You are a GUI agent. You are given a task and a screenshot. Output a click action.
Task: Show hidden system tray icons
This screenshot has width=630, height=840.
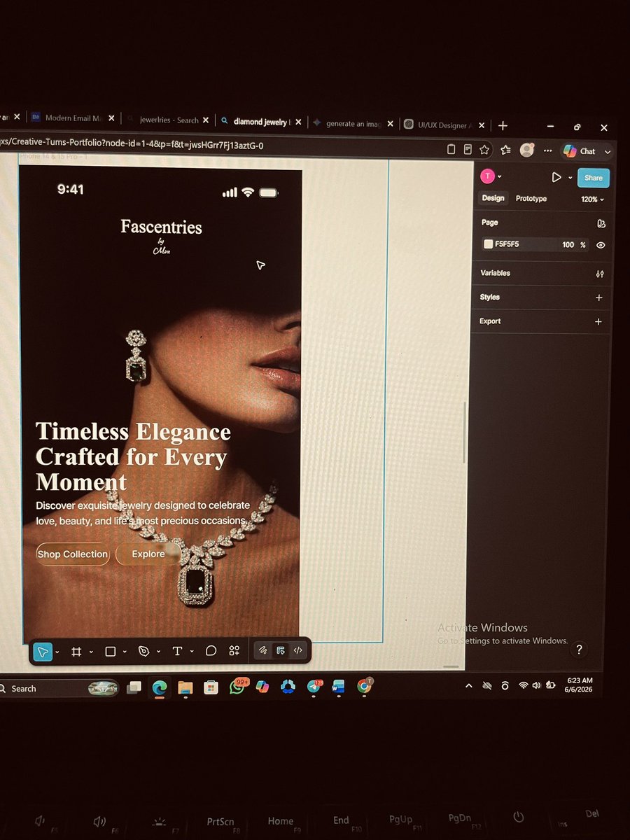point(469,687)
